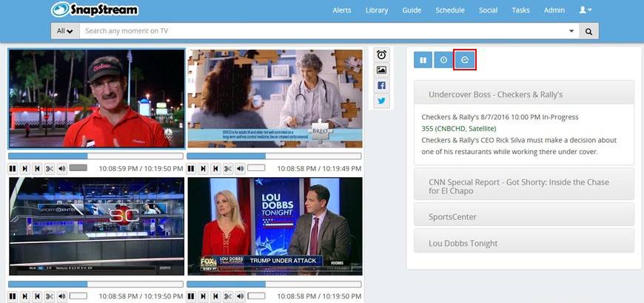This screenshot has width=644, height=303.
Task: Open the All search filter dropdown
Action: click(65, 31)
